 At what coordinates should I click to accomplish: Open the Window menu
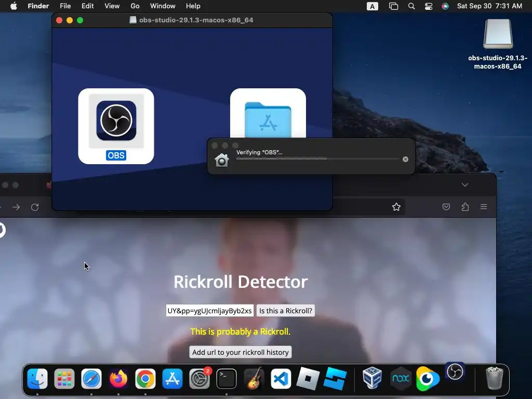[163, 6]
